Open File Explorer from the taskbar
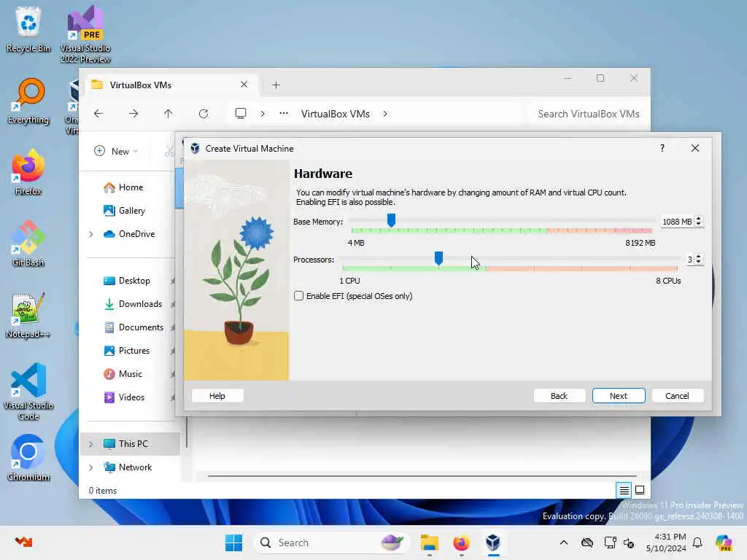Image resolution: width=747 pixels, height=560 pixels. (x=429, y=542)
